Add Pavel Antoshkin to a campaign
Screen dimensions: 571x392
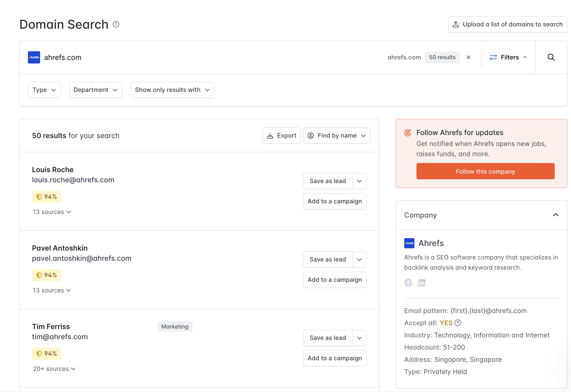(335, 280)
